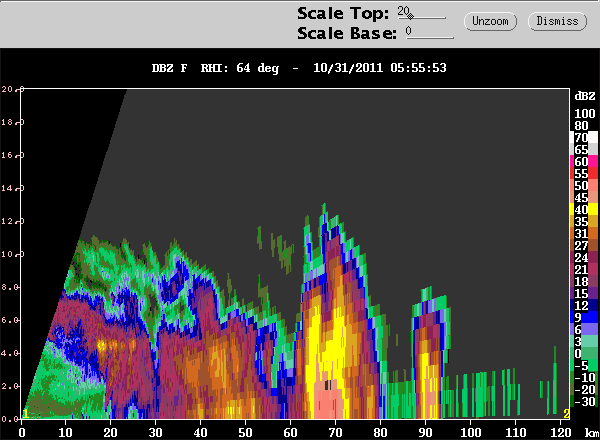
Task: Select the Scale Base value 0
Action: tap(409, 31)
